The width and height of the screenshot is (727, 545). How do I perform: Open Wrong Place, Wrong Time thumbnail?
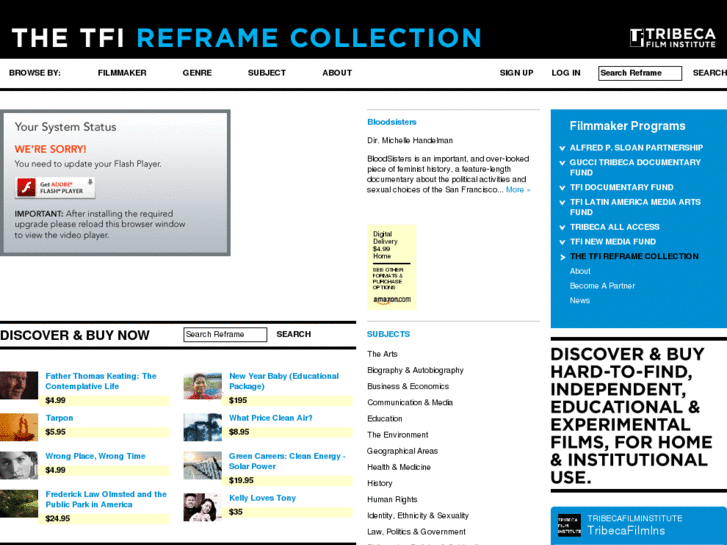click(x=19, y=465)
